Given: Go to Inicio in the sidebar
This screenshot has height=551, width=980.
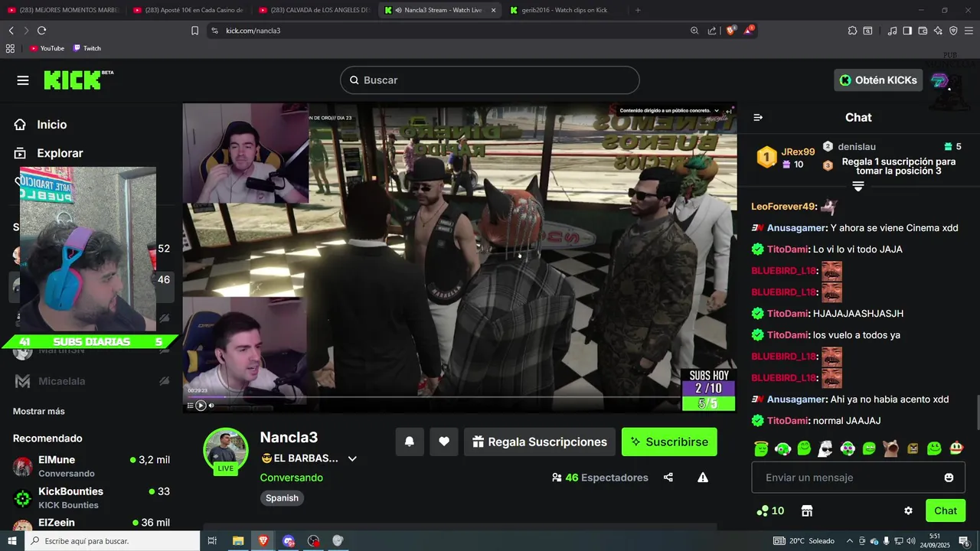Looking at the screenshot, I should click(40, 125).
